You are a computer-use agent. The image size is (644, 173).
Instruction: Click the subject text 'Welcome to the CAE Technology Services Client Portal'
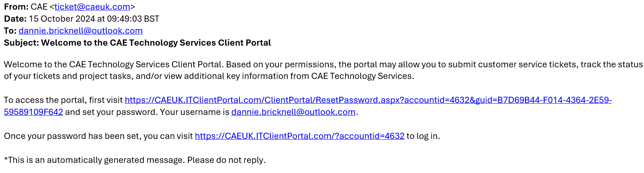[x=156, y=43]
